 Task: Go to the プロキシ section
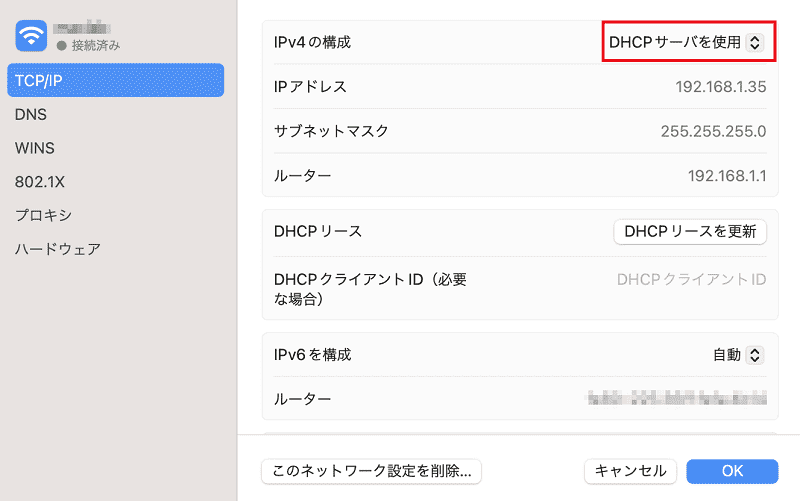pyautogui.click(x=43, y=215)
